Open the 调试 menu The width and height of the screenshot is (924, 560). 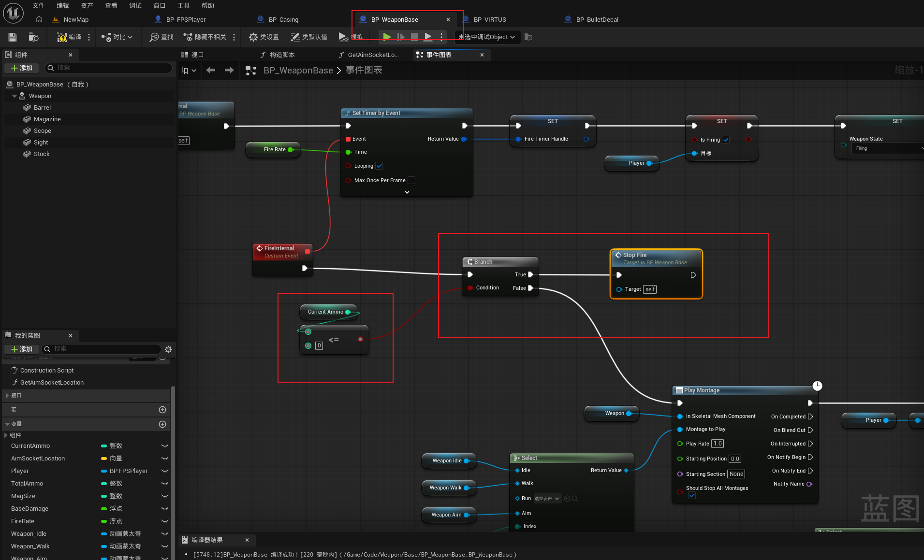point(135,5)
